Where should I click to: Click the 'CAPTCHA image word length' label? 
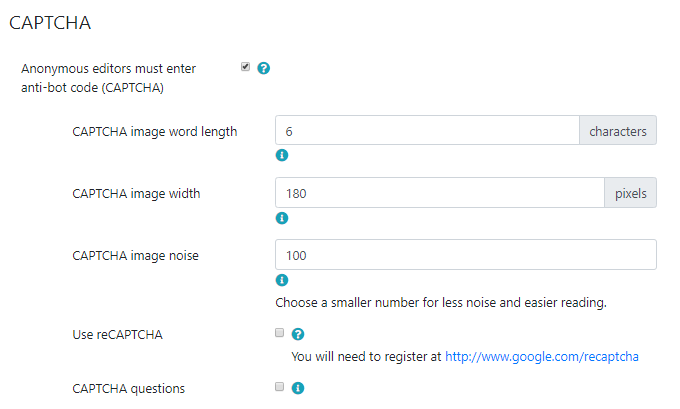point(155,131)
